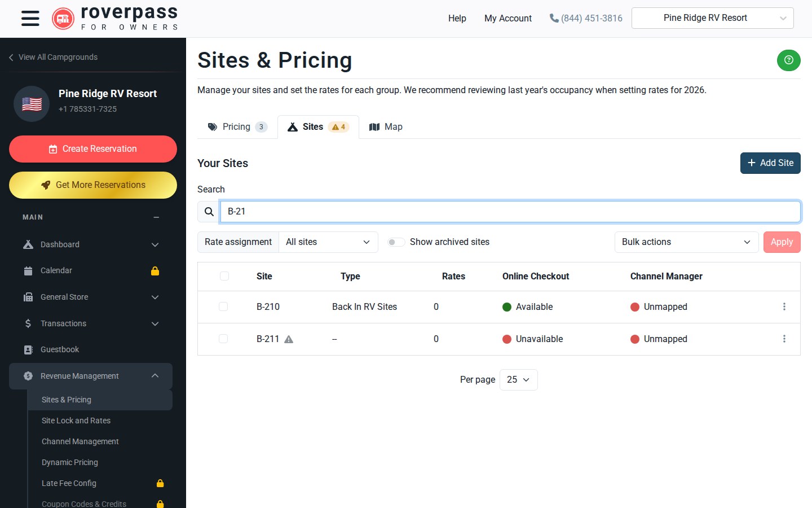Open Site Lock and Rates menu item
The width and height of the screenshot is (812, 508).
coord(76,421)
